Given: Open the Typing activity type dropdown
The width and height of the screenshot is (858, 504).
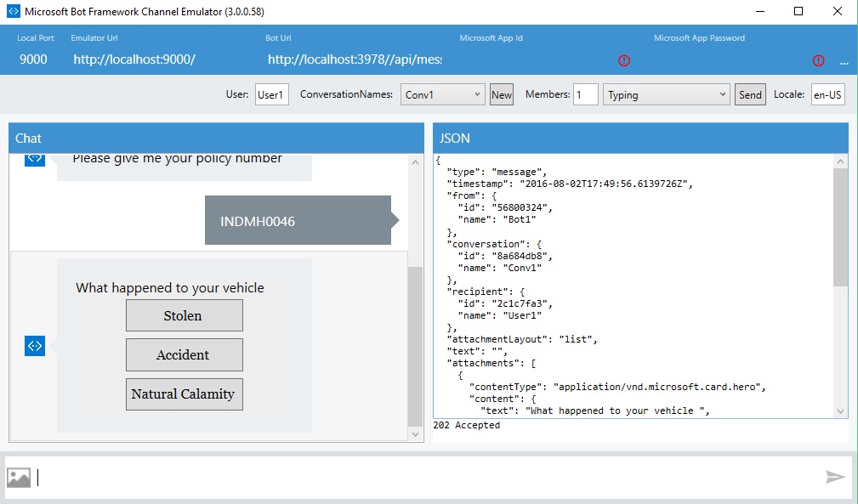Looking at the screenshot, I should point(666,94).
